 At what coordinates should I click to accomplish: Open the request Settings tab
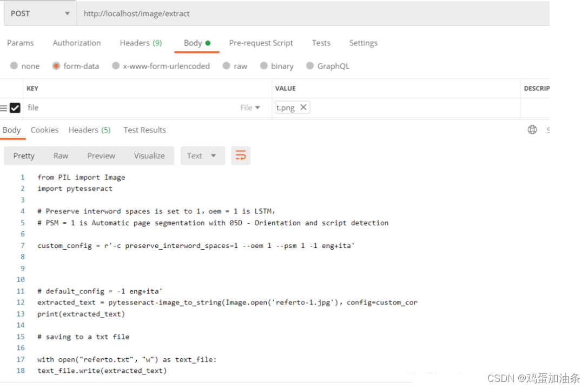(x=364, y=43)
